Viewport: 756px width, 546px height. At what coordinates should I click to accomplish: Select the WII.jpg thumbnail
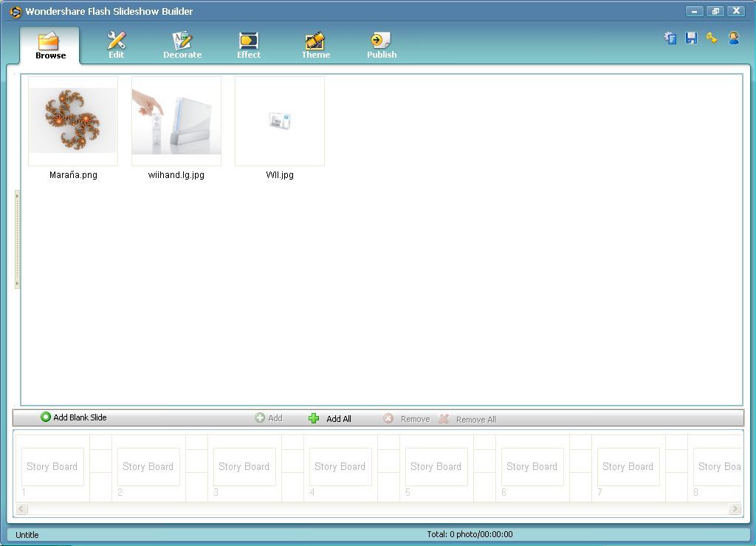click(280, 120)
